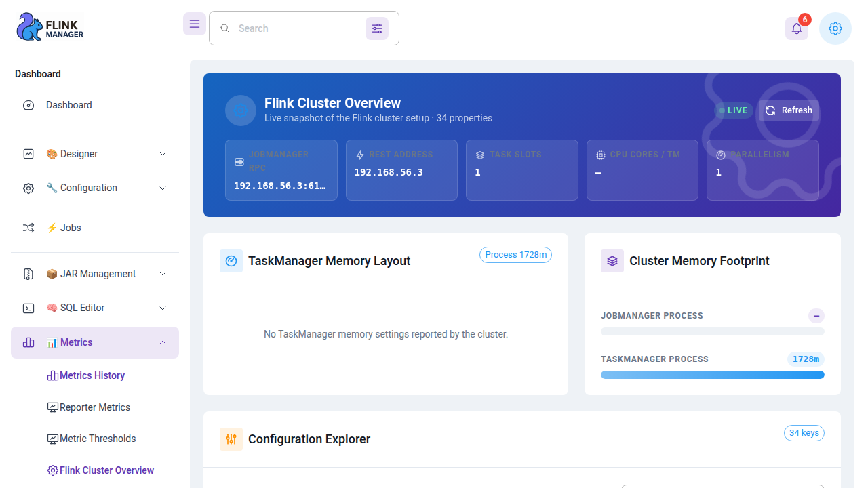Expand the Designer menu chevron
This screenshot has width=868, height=488.
coord(163,154)
